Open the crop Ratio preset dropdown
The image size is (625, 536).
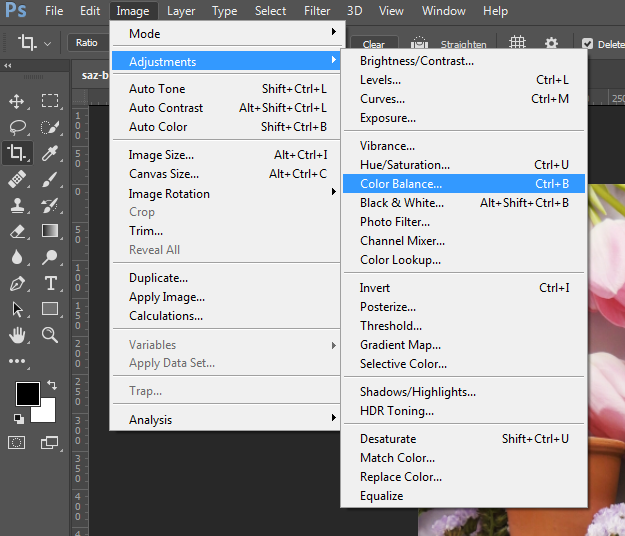click(87, 43)
